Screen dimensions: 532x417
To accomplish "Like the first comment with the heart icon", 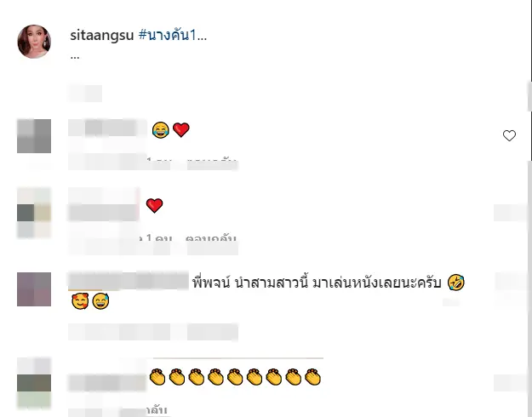I will [x=509, y=135].
